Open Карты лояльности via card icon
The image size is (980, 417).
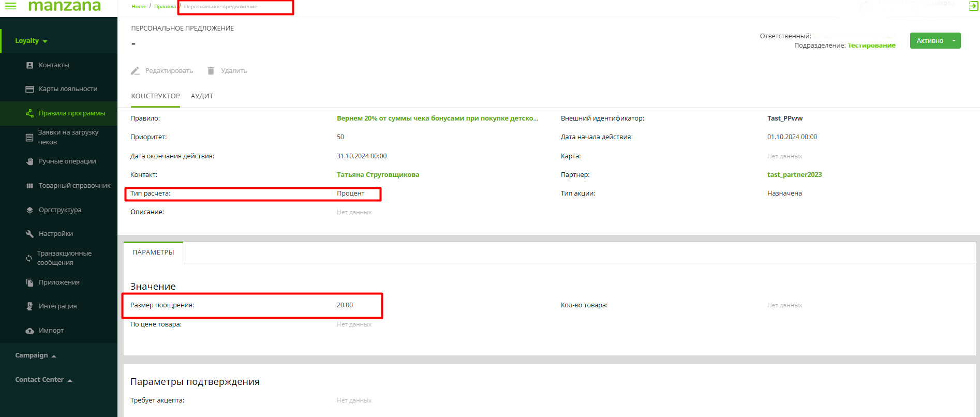coord(29,89)
